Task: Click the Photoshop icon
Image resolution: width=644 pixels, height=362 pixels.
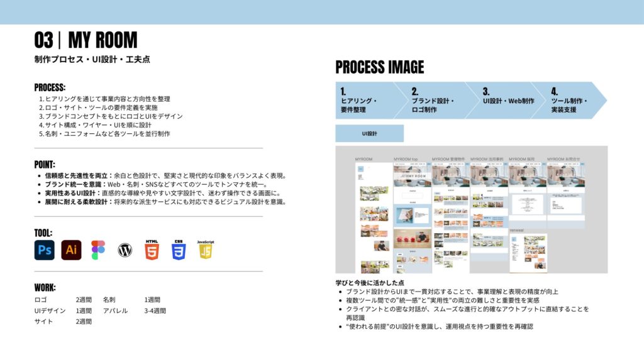Action: click(x=44, y=250)
